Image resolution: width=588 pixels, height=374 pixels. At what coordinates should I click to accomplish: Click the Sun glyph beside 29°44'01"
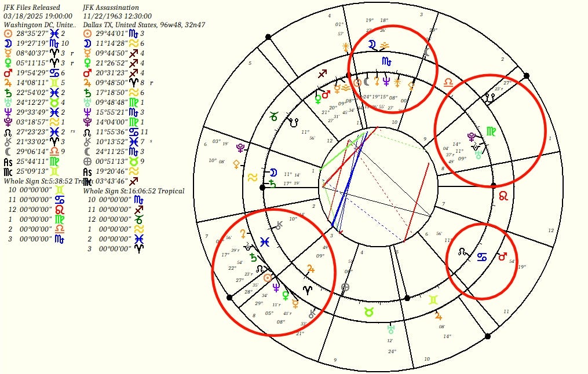[87, 34]
